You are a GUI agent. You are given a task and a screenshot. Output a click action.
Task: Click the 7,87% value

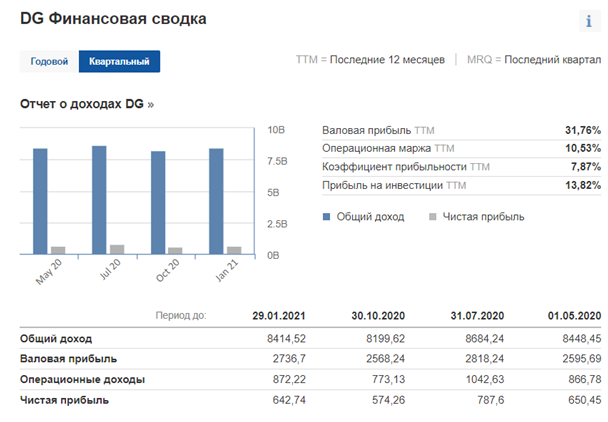pyautogui.click(x=586, y=167)
